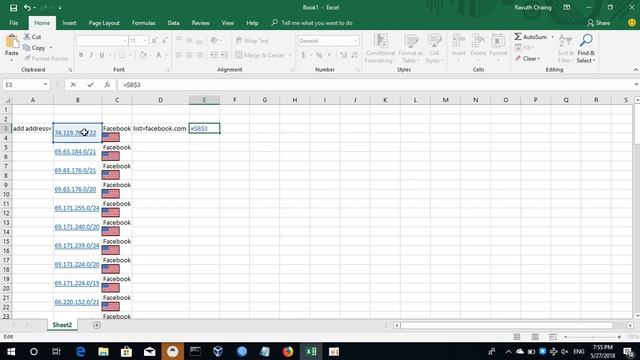Click the Ravuth Chaing account name

[533, 7]
